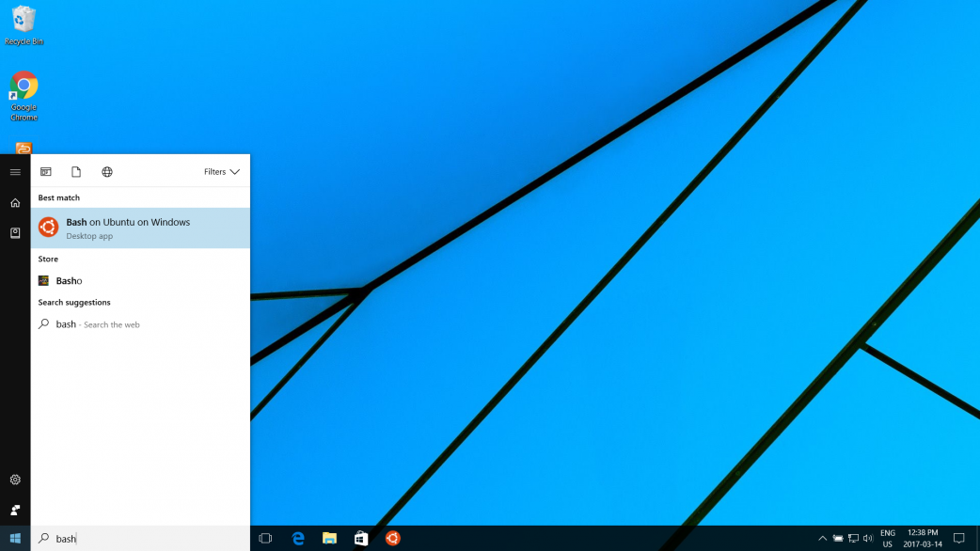Filter search results by Web globe icon

coord(107,172)
